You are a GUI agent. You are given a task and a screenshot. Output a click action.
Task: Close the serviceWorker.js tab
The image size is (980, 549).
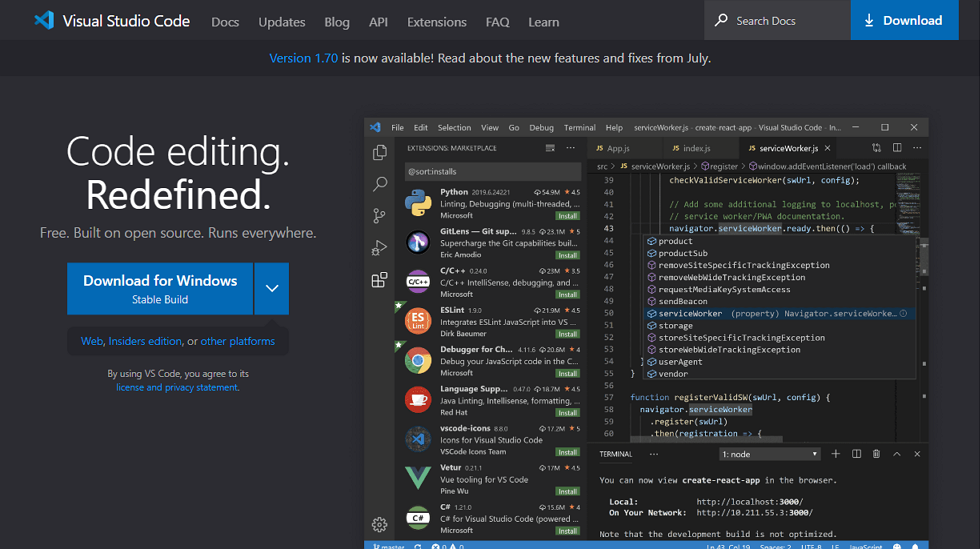pyautogui.click(x=828, y=148)
